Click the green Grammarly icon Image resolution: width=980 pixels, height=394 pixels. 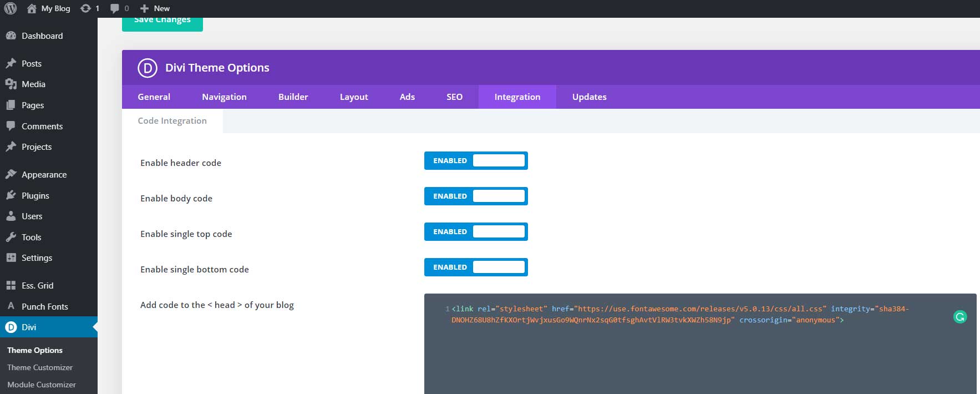(960, 317)
